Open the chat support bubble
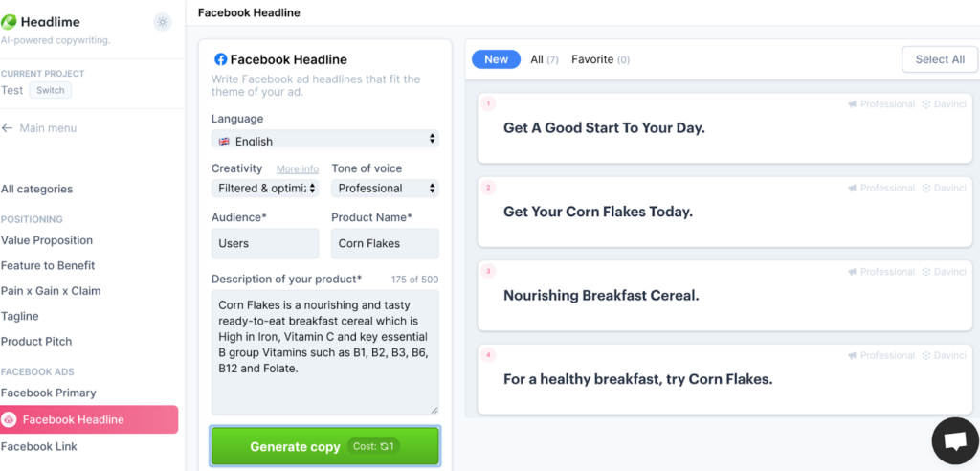 tap(954, 440)
